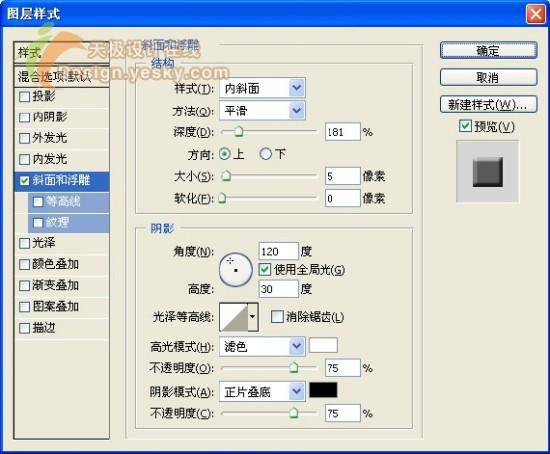Click the 新建样式 button
This screenshot has width=550, height=454.
click(x=489, y=104)
